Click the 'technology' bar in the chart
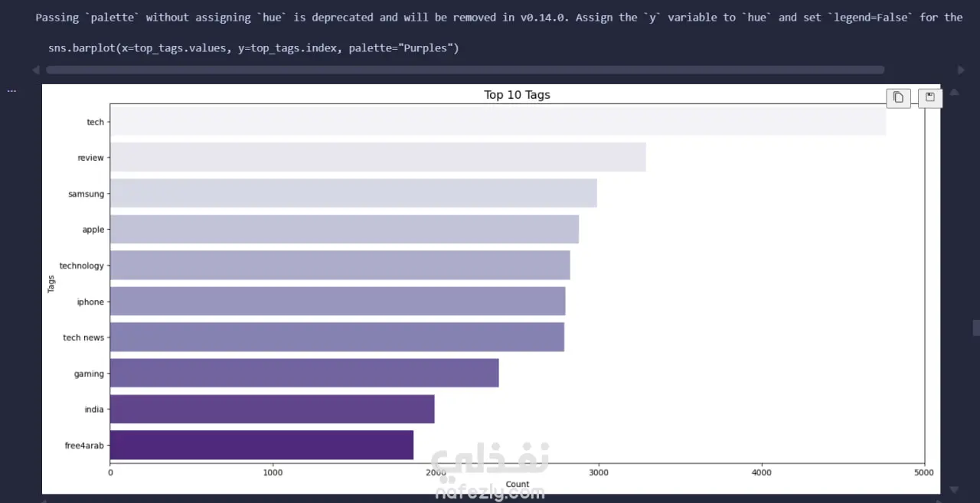Image resolution: width=980 pixels, height=503 pixels. (x=340, y=266)
